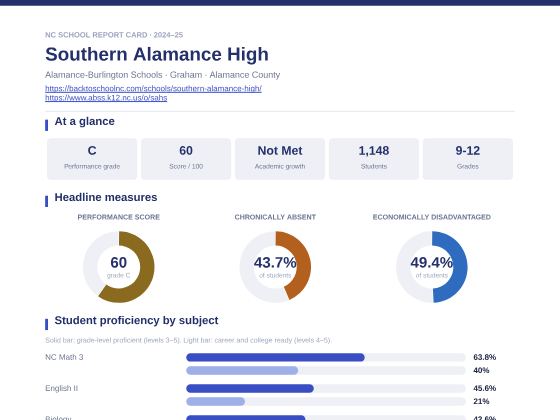
Task: Click the ECONOMICALLY DISADVANTAGED label
Action: (432, 217)
